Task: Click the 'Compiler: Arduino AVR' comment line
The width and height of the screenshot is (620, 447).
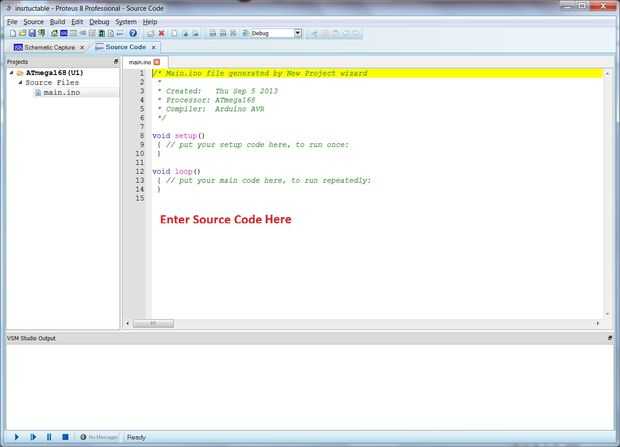Action: pos(211,109)
